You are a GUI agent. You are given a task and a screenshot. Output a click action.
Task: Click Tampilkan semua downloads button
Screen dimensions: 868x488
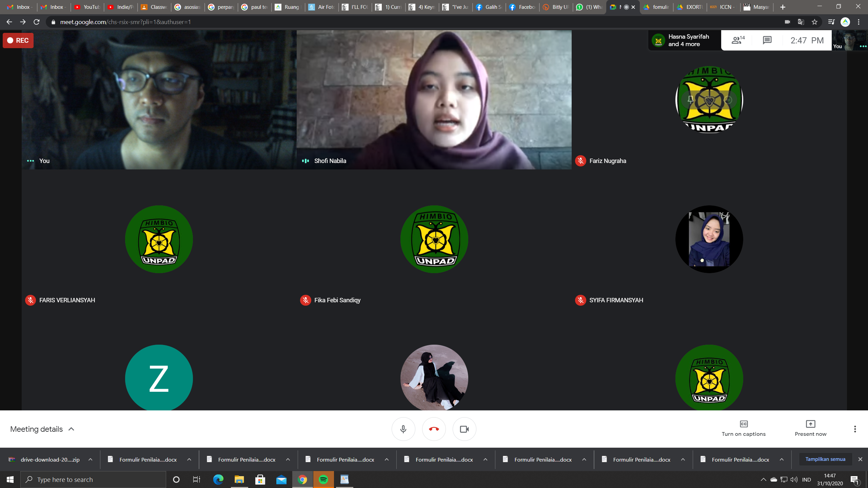(x=825, y=459)
